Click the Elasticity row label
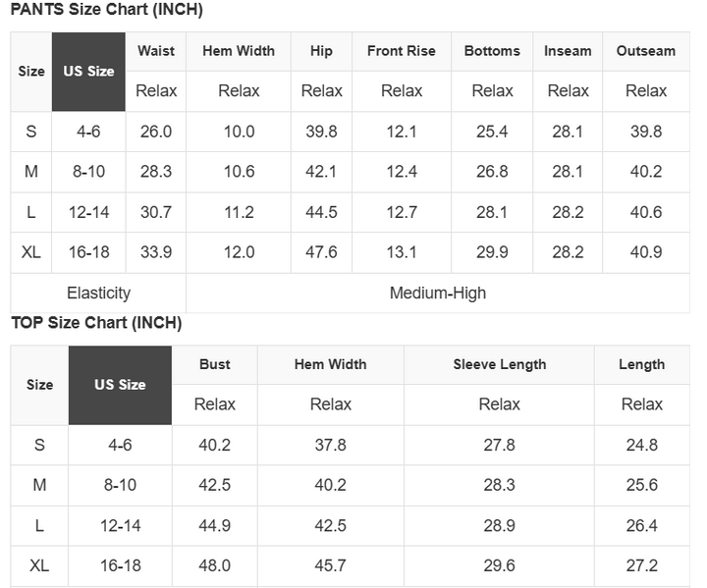 coord(98,293)
